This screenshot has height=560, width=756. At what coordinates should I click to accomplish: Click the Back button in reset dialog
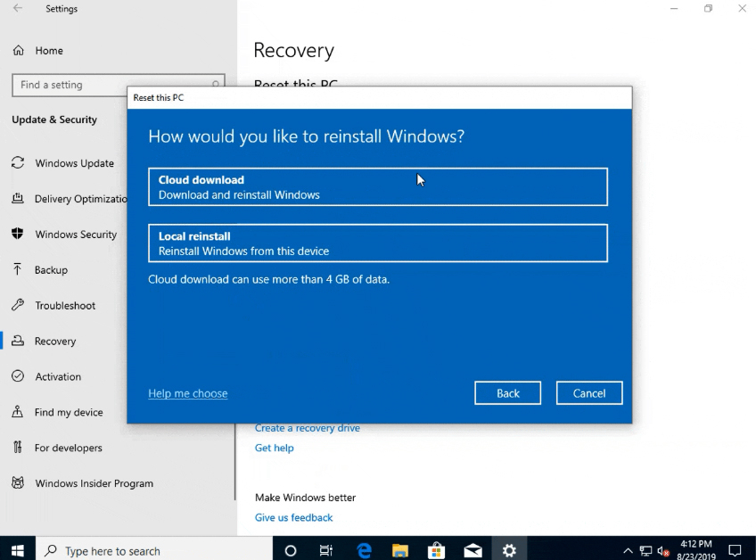pyautogui.click(x=507, y=393)
